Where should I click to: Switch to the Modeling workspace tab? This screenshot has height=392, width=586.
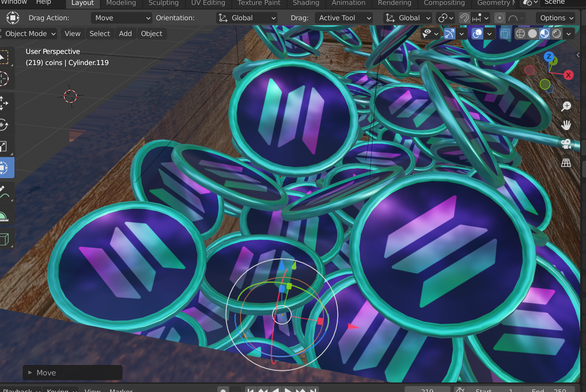click(x=121, y=3)
